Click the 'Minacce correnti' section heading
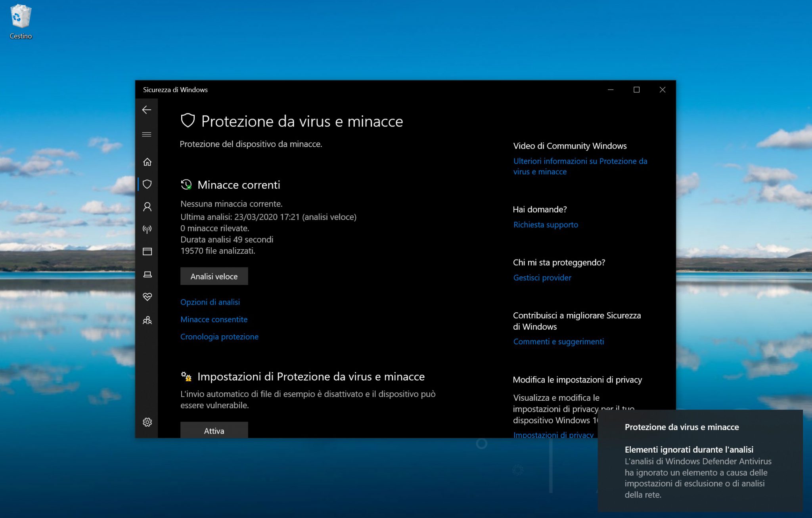 pyautogui.click(x=239, y=185)
